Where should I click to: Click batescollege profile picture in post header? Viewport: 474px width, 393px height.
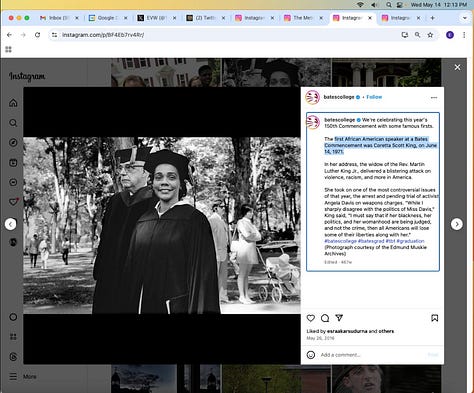(313, 97)
